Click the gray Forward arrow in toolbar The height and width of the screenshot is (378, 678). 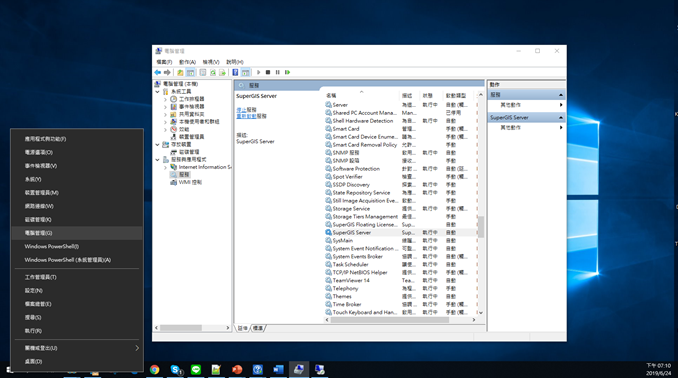point(167,72)
